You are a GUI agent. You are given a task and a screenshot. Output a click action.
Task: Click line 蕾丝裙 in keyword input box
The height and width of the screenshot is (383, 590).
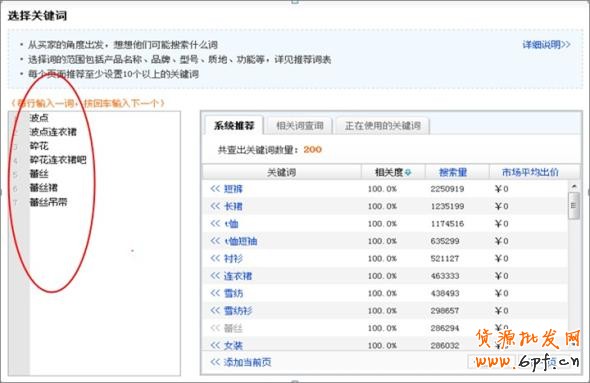(44, 188)
